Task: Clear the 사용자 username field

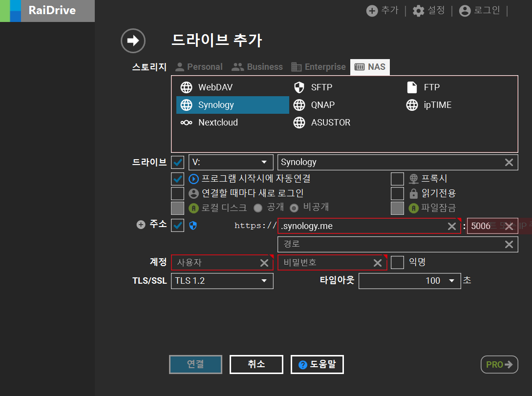Action: [264, 263]
